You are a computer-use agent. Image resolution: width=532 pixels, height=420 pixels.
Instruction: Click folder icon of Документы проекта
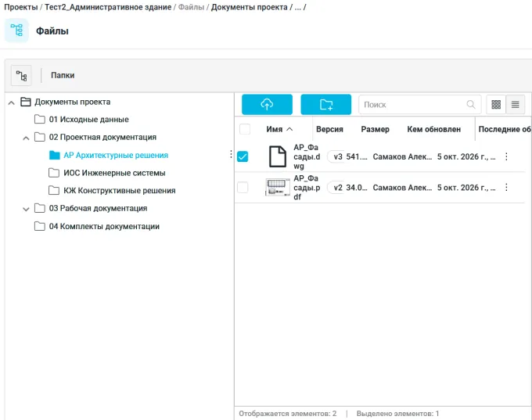pos(26,102)
